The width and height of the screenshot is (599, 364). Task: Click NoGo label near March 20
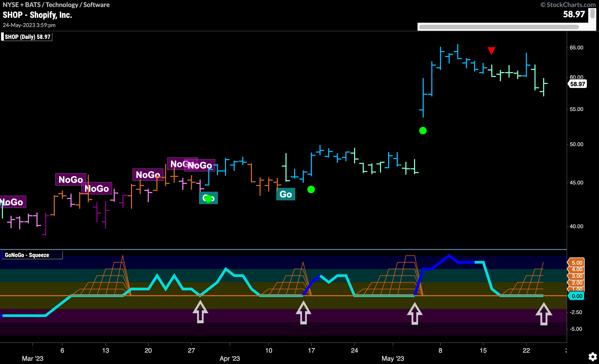(x=148, y=175)
